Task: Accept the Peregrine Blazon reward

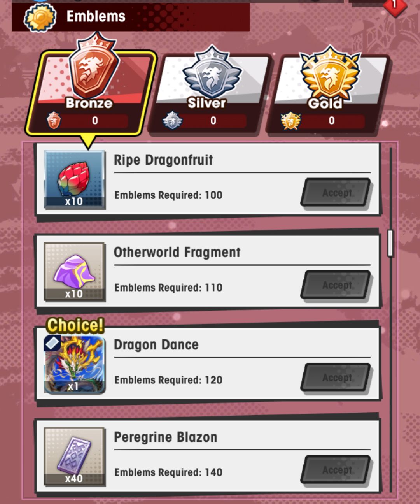Action: point(336,470)
